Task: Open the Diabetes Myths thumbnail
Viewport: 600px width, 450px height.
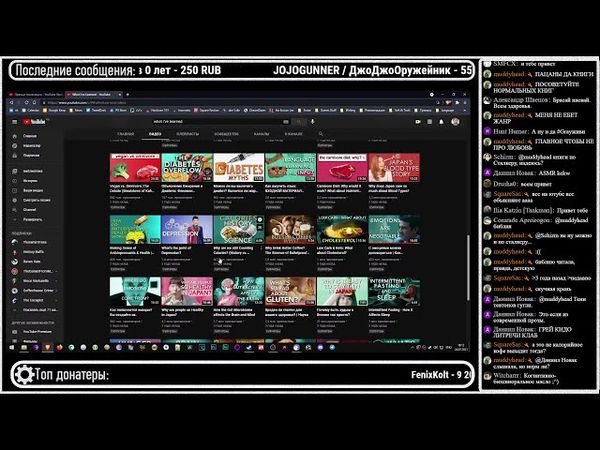Action: tap(238, 168)
